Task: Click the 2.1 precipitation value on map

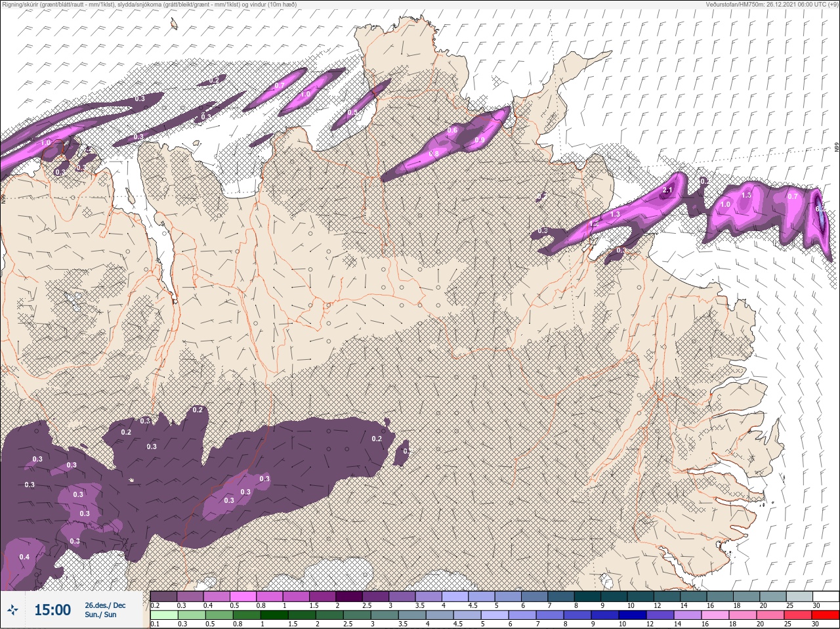Action: click(x=668, y=191)
